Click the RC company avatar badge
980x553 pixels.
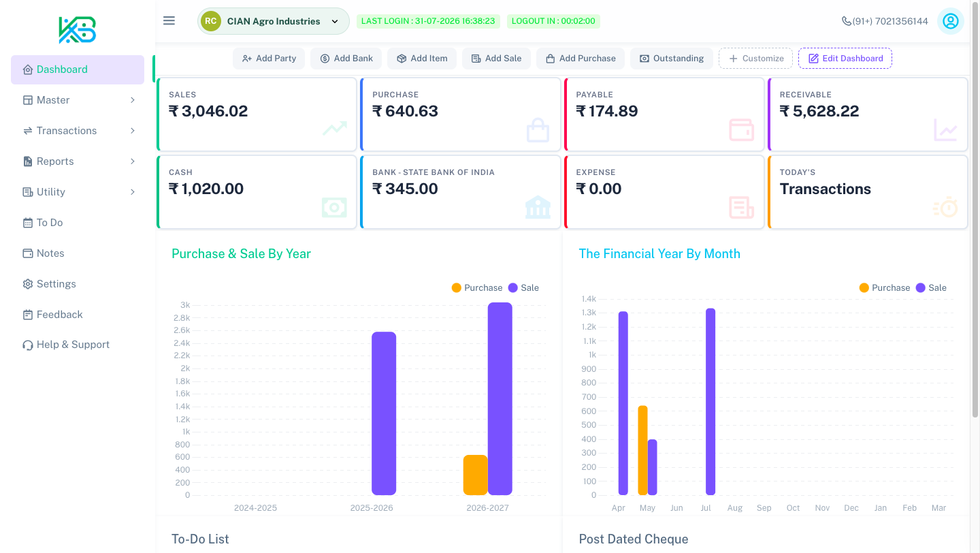click(x=211, y=21)
